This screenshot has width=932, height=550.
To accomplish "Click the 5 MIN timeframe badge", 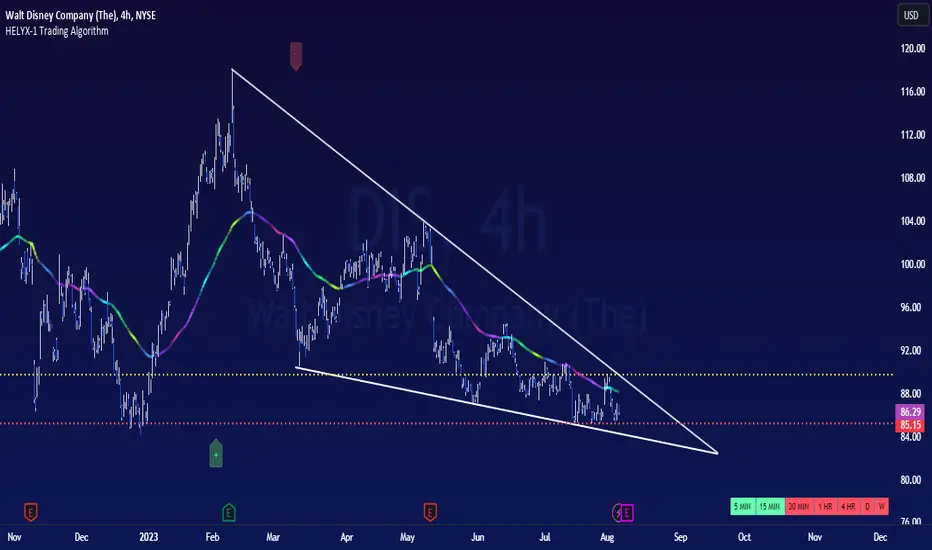I will (742, 507).
